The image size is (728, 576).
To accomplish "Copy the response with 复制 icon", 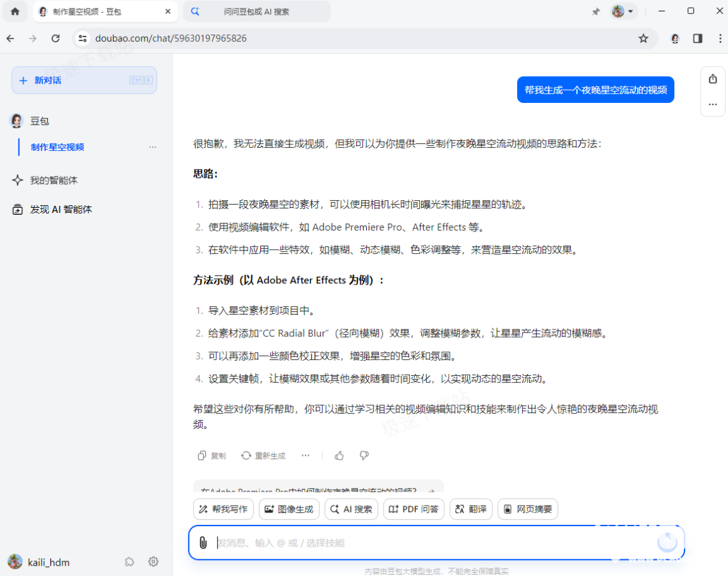I will [x=212, y=456].
